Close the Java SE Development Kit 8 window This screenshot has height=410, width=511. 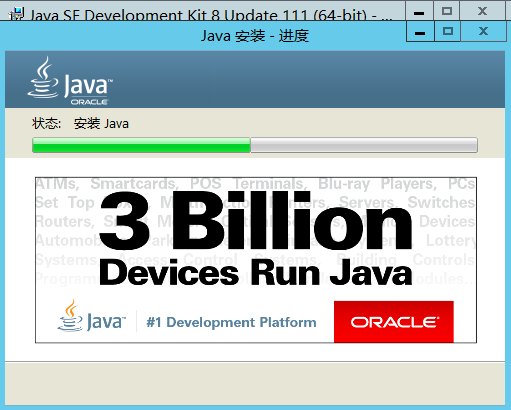pyautogui.click(x=482, y=12)
